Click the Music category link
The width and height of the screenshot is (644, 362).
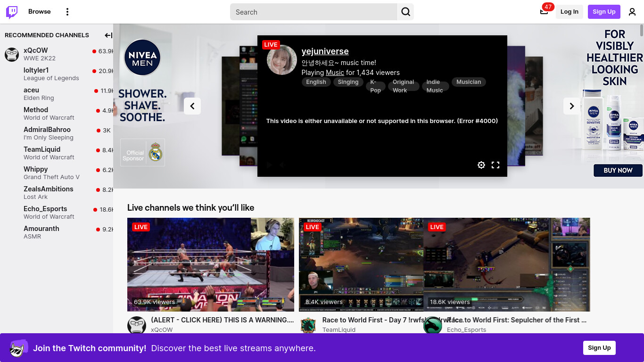335,73
